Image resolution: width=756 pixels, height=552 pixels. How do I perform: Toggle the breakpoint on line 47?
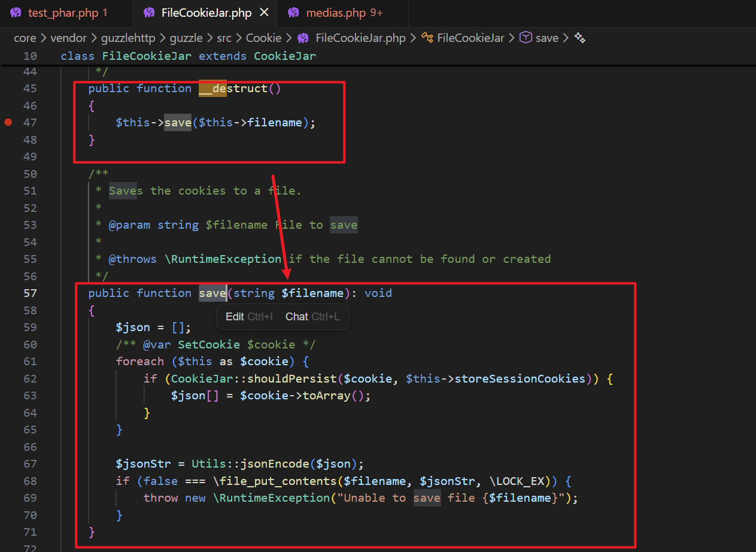pyautogui.click(x=8, y=122)
